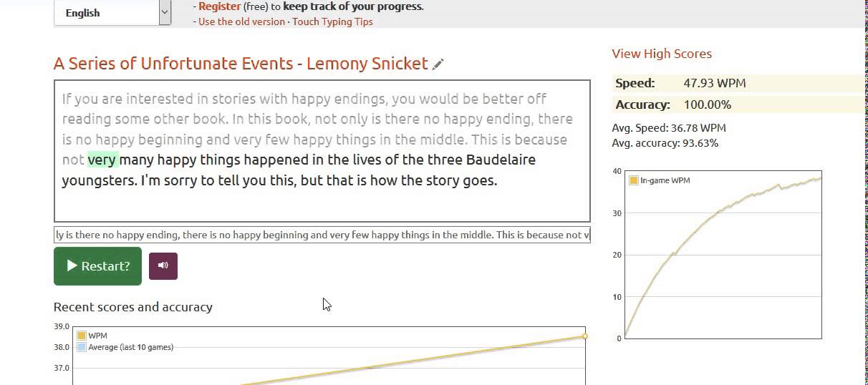Click the Speed 47.93 WPM result row

click(736, 83)
